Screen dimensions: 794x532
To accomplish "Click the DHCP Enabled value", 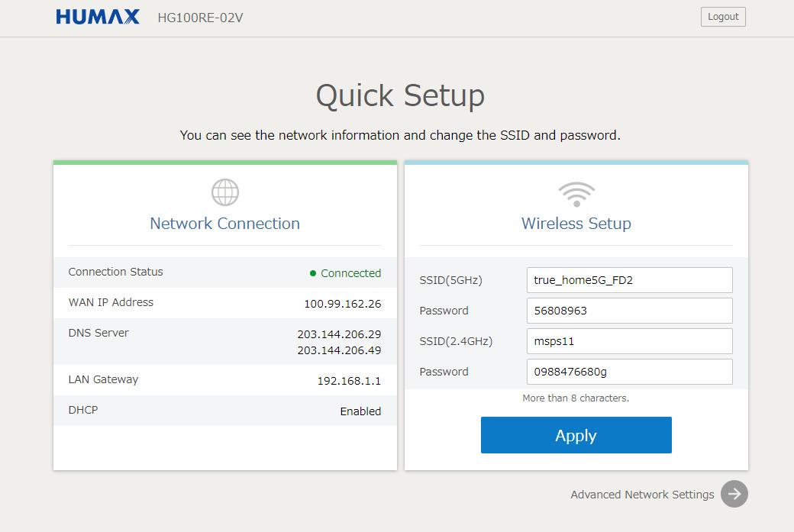I will 360,411.
